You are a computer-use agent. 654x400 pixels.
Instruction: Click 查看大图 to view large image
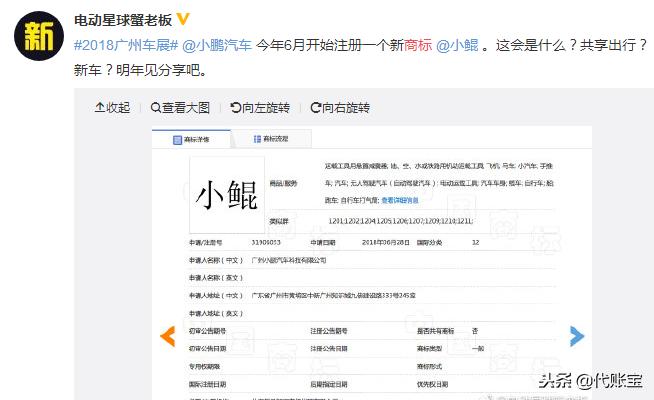point(180,108)
